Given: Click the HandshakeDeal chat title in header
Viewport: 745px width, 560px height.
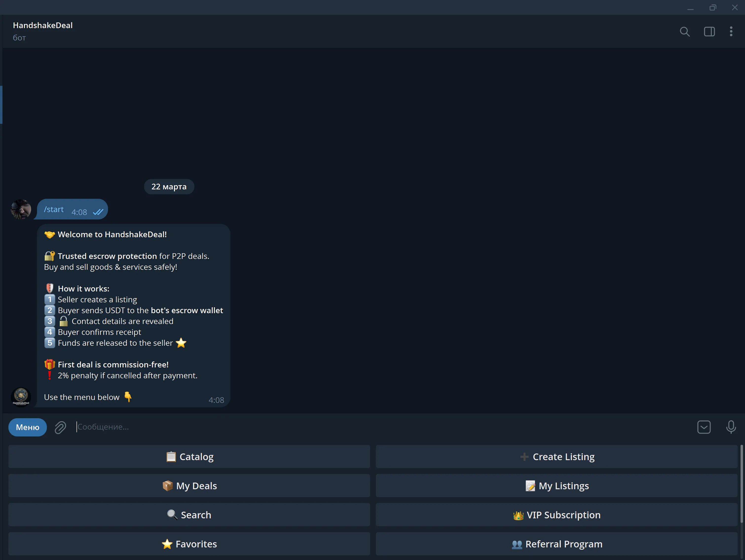Looking at the screenshot, I should (43, 25).
